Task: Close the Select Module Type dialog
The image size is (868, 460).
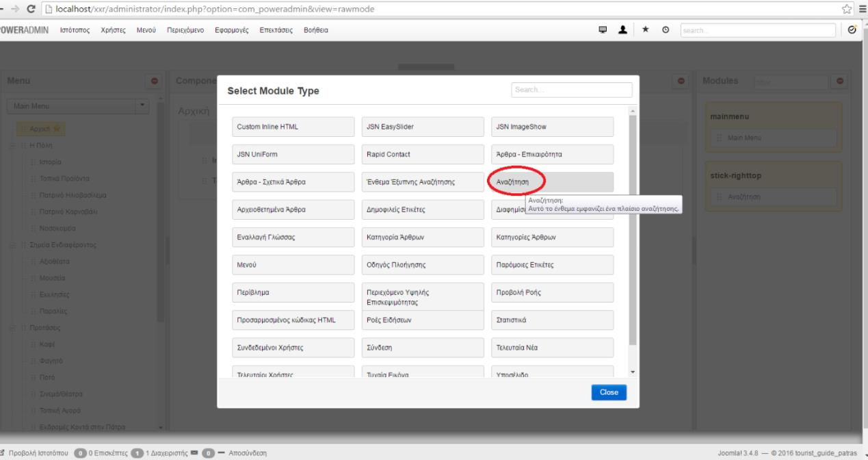Action: [609, 392]
